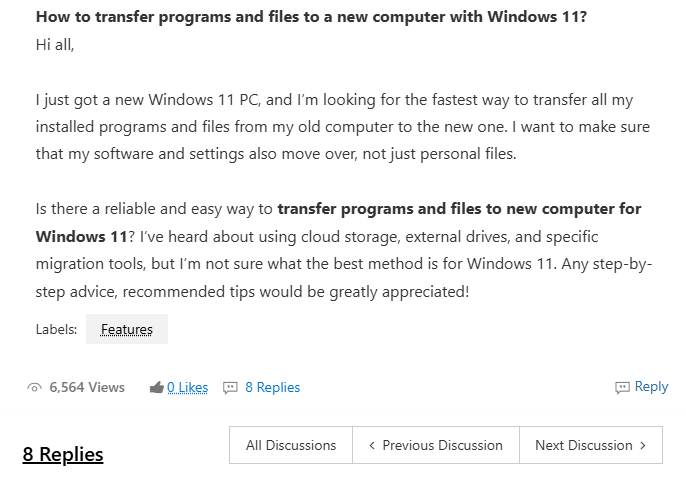The width and height of the screenshot is (686, 479).
Task: Click the "Hi all," greeting line
Action: tap(54, 45)
